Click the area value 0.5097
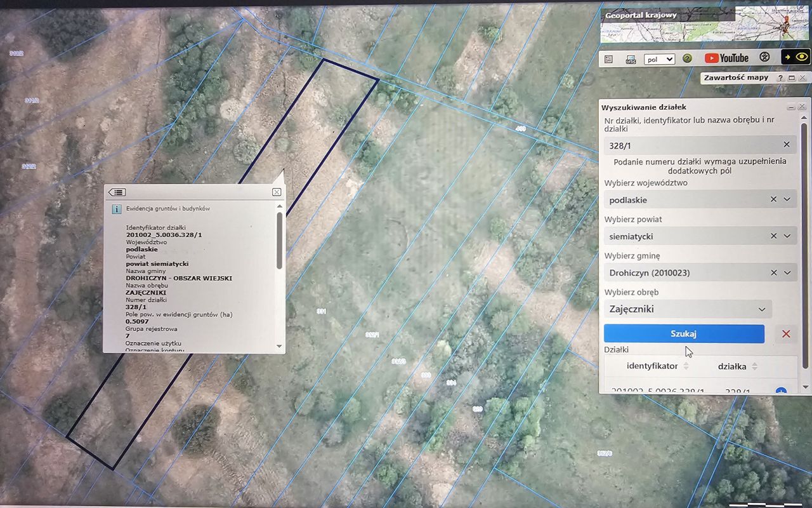The width and height of the screenshot is (812, 508). point(138,322)
